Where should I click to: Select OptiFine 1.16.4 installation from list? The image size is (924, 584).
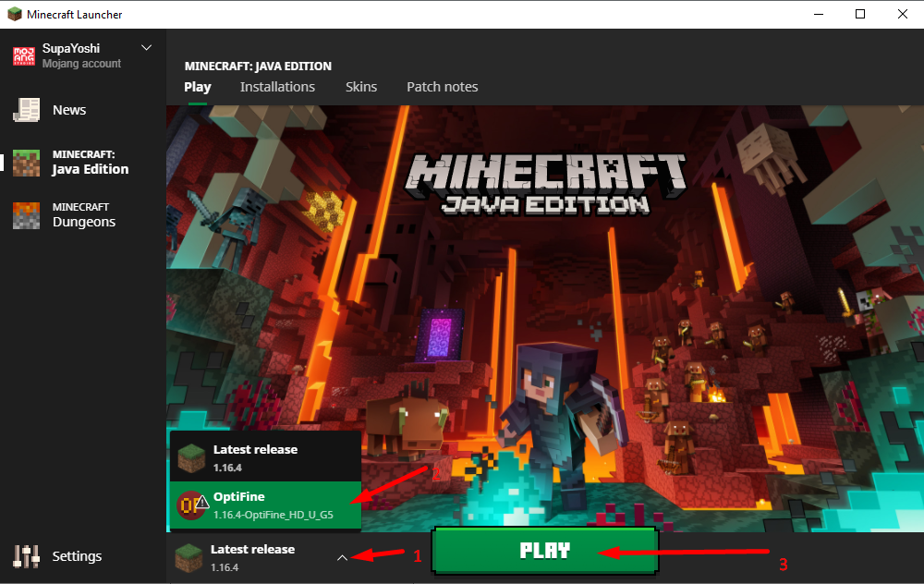(266, 505)
